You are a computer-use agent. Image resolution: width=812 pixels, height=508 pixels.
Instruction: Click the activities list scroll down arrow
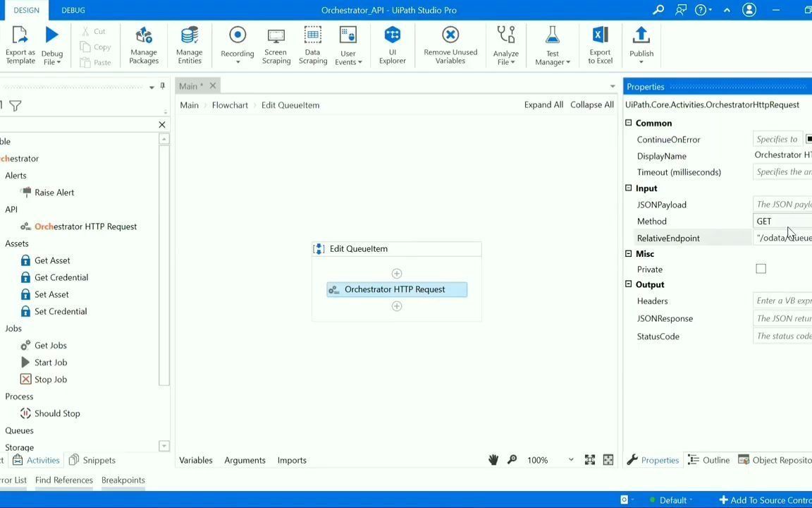[x=164, y=446]
